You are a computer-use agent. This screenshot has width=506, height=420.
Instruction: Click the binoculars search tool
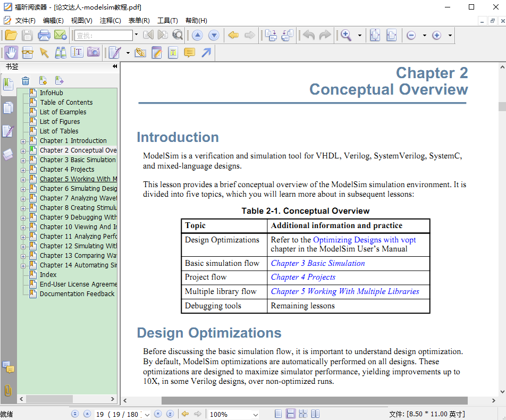(x=61, y=52)
